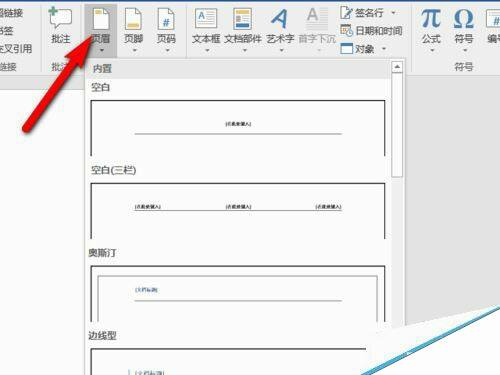Expand the 公式 dropdown arrow
The width and height of the screenshot is (500, 375).
[x=432, y=50]
